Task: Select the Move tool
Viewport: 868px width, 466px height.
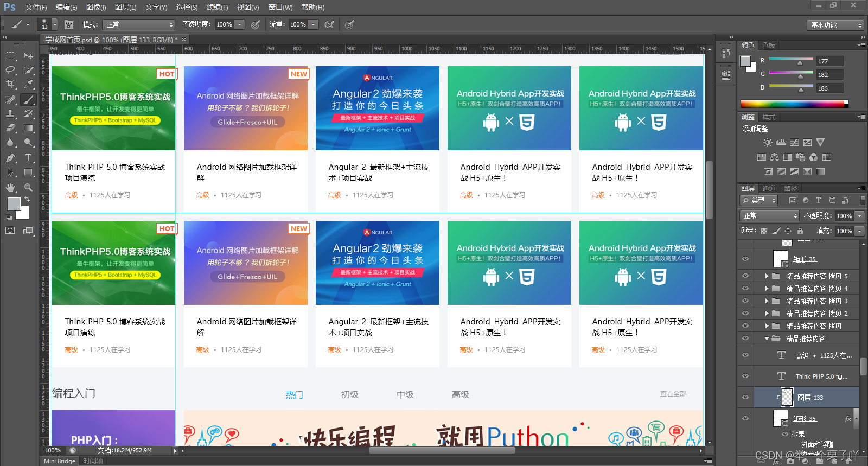Action: pos(28,55)
